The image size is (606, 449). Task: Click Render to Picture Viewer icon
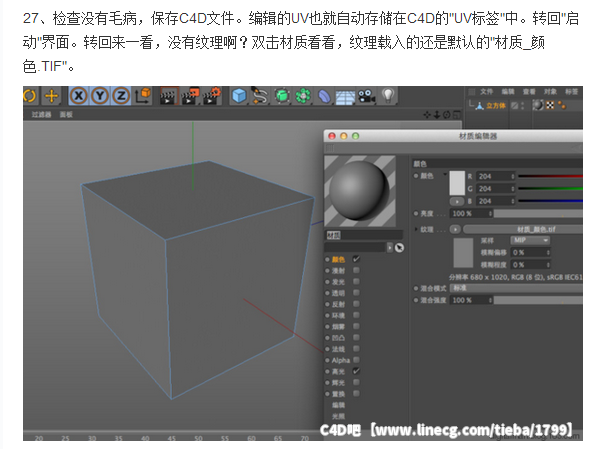click(x=190, y=96)
